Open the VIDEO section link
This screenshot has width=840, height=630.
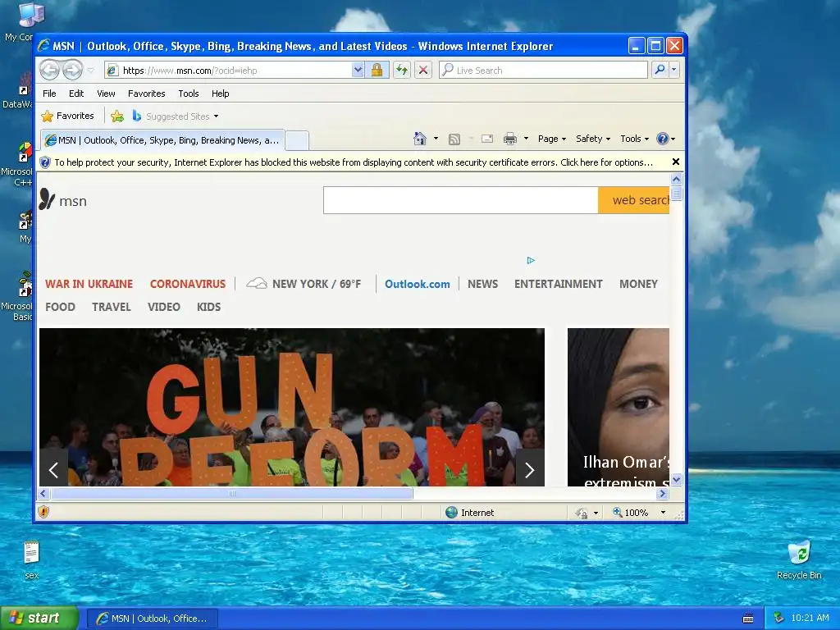click(x=164, y=307)
